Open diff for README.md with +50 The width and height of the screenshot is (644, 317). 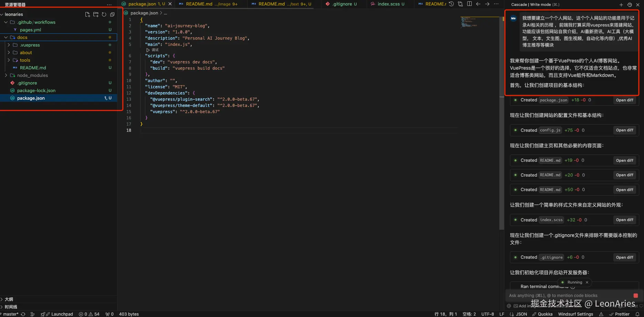pos(625,190)
